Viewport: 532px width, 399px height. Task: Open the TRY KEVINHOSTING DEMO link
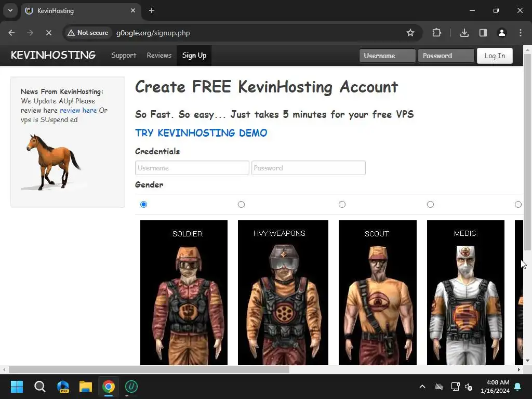point(201,132)
